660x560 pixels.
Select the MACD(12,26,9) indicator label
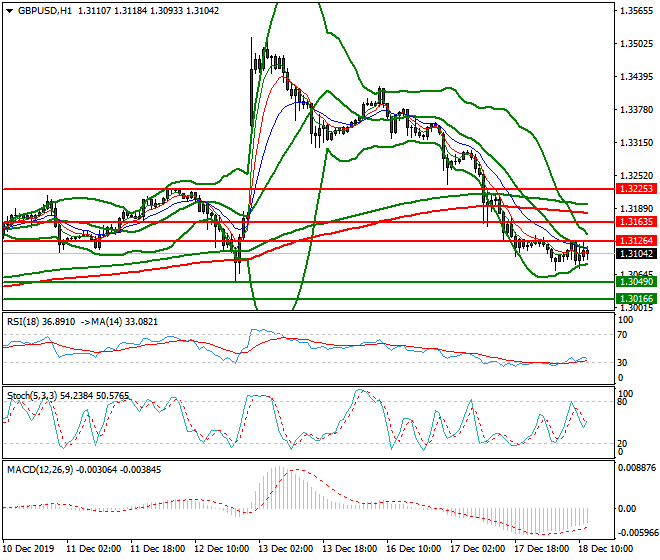40,469
